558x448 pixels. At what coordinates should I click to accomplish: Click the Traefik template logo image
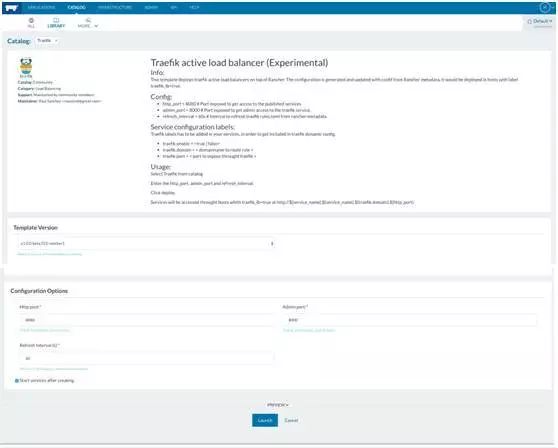tap(26, 67)
